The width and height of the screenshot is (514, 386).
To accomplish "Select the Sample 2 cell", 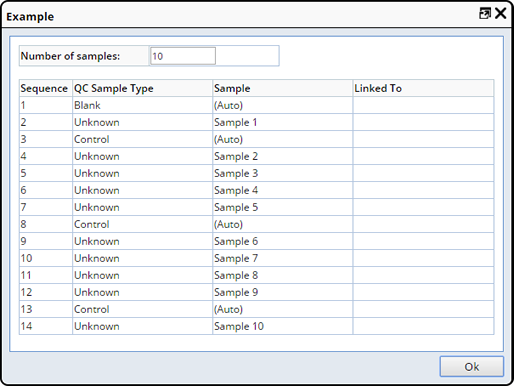I will pyautogui.click(x=283, y=156).
